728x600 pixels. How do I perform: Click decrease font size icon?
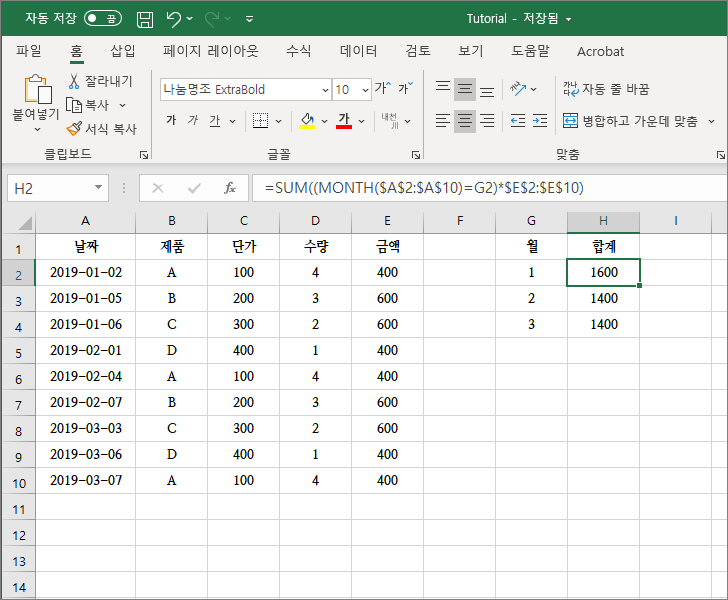point(405,88)
